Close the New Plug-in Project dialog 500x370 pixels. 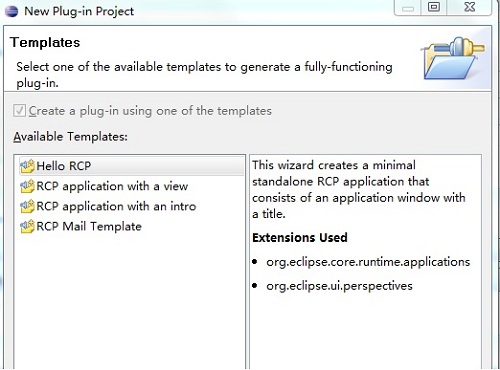pos(469,7)
